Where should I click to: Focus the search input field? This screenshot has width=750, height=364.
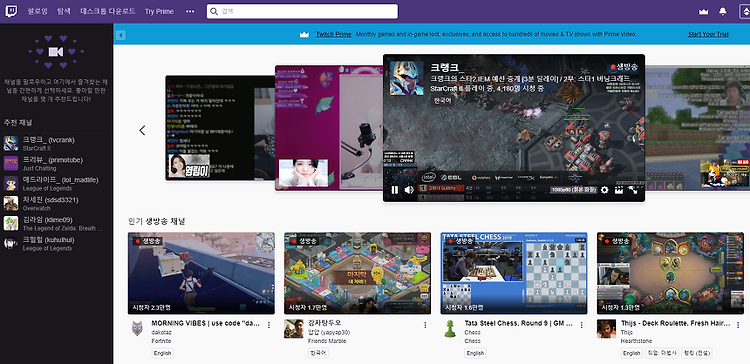pyautogui.click(x=302, y=11)
